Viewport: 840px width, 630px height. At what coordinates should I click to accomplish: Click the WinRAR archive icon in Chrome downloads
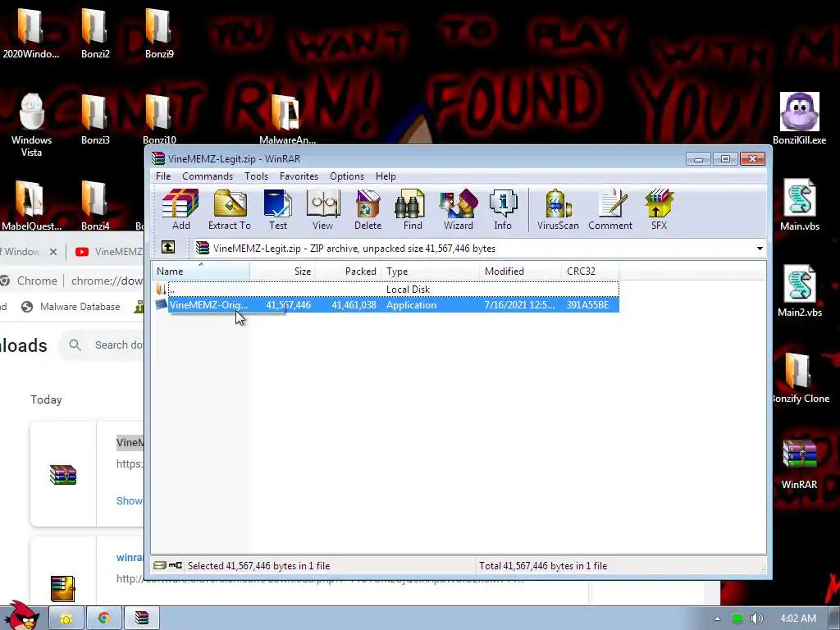pos(63,475)
